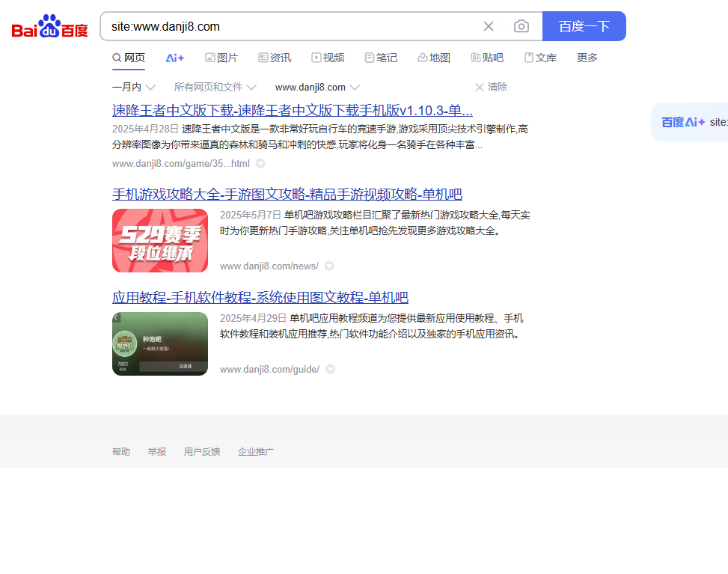Click 清除 to clear filters
The width and height of the screenshot is (728, 574).
492,87
